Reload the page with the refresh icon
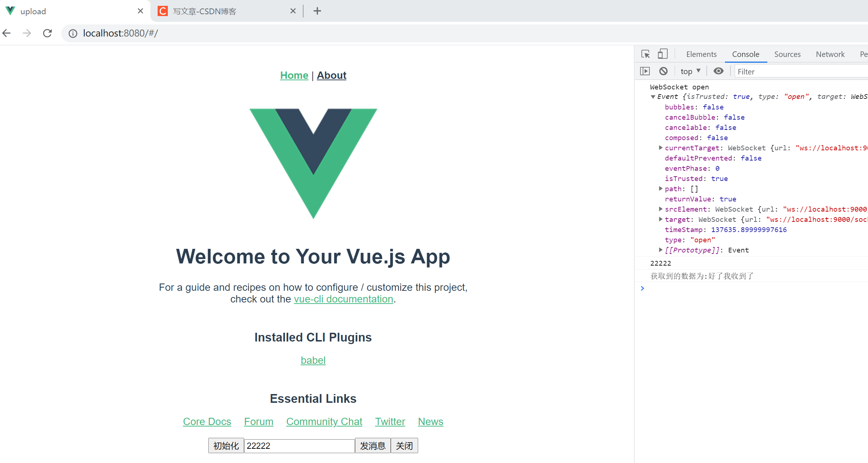 (x=47, y=33)
